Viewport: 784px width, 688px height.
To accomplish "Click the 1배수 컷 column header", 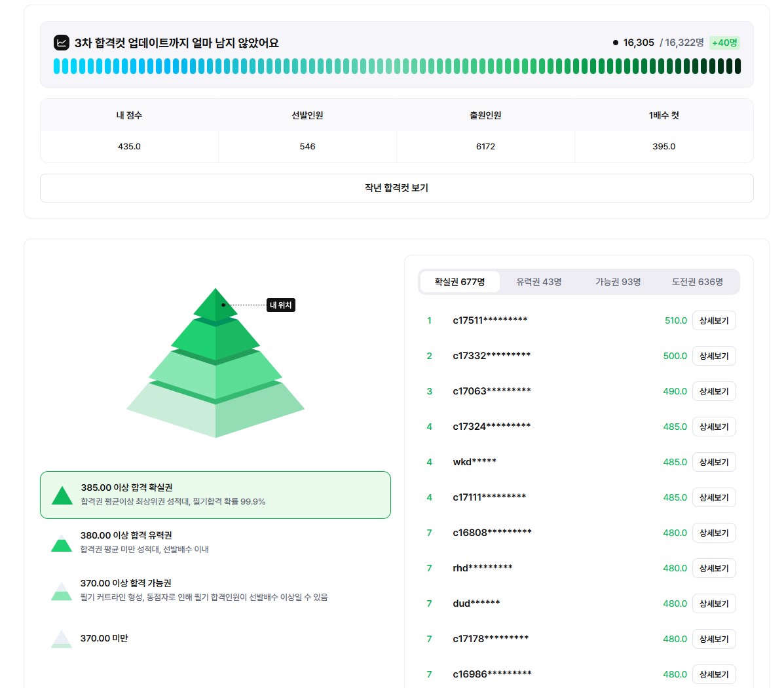I will coord(664,115).
